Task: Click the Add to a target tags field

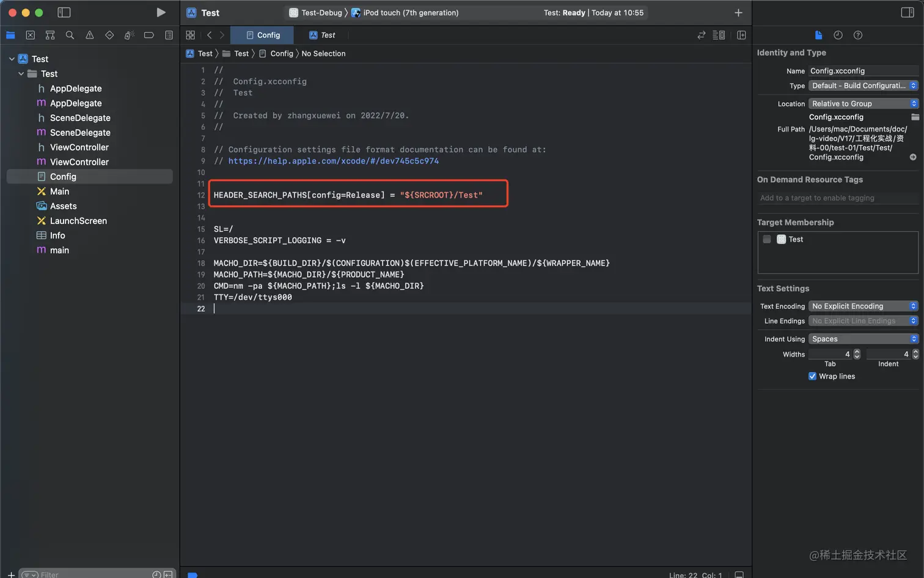Action: (x=838, y=198)
